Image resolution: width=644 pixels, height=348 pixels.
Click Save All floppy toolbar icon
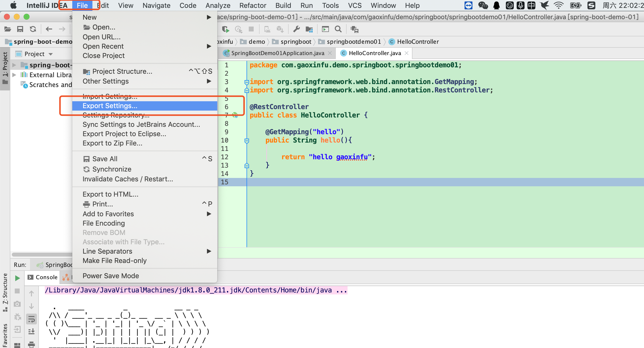[x=20, y=29]
